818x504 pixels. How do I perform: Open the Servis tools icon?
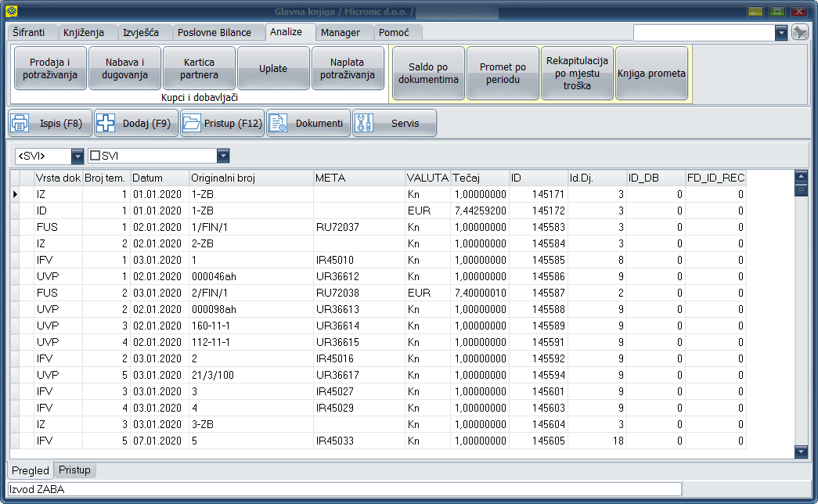coord(365,124)
